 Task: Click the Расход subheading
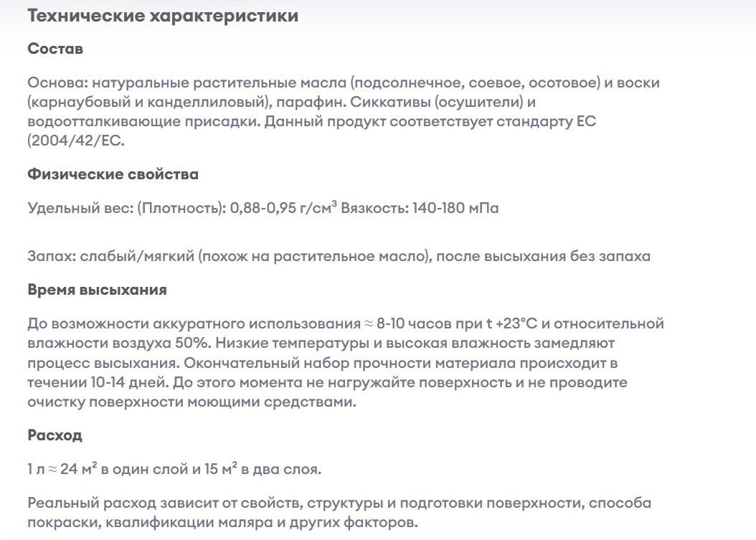55,435
